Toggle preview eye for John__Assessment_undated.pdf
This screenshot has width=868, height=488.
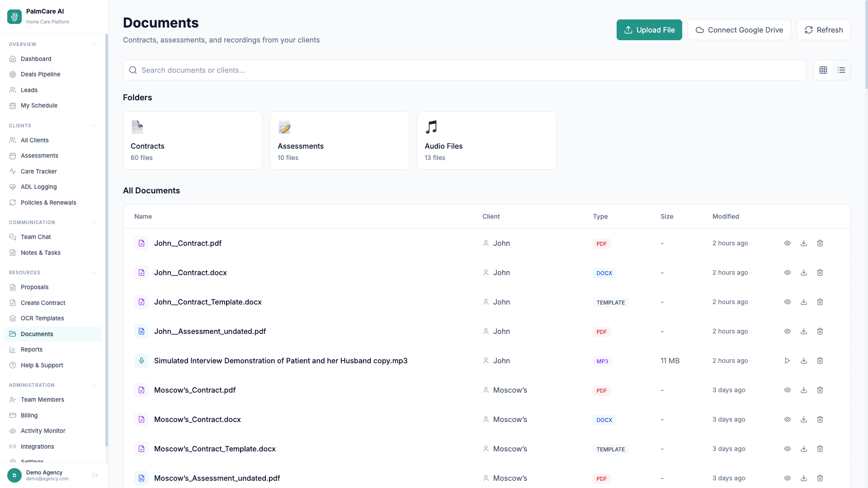click(x=788, y=331)
